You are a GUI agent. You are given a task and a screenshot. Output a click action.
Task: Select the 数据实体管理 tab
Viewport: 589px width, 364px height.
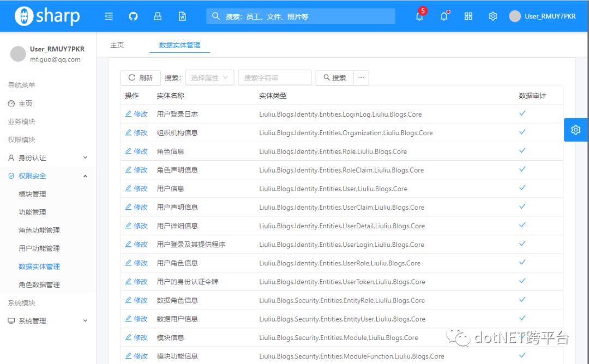tap(179, 45)
